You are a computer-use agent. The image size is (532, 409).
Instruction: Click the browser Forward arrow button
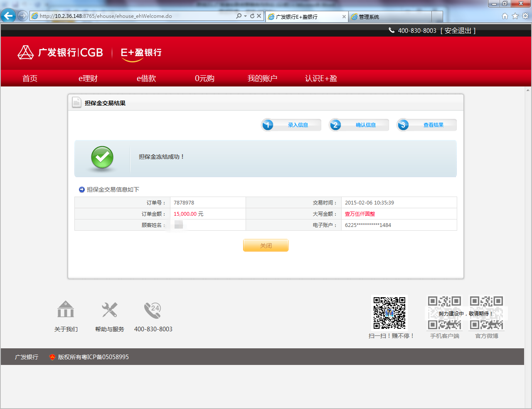[23, 16]
